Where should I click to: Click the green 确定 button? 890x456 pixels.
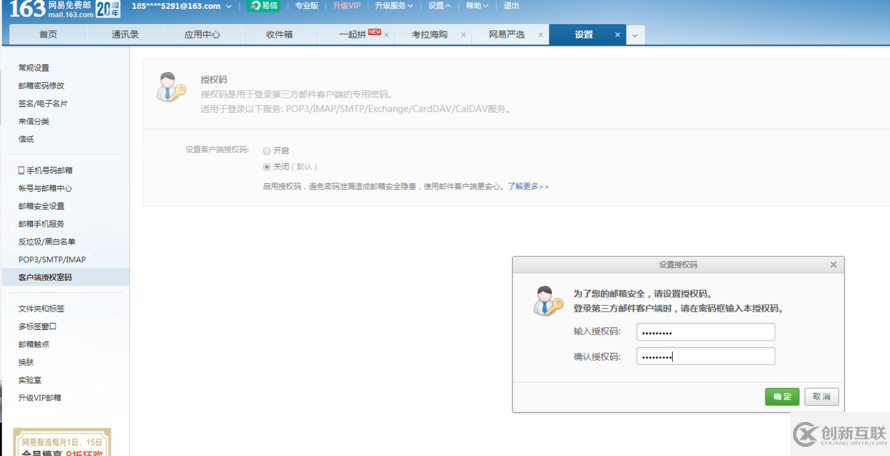(782, 396)
